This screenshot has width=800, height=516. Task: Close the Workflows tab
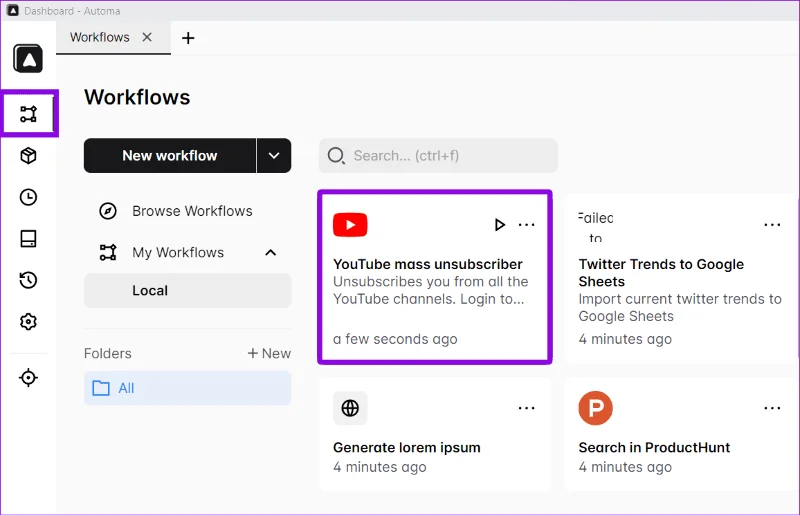147,37
